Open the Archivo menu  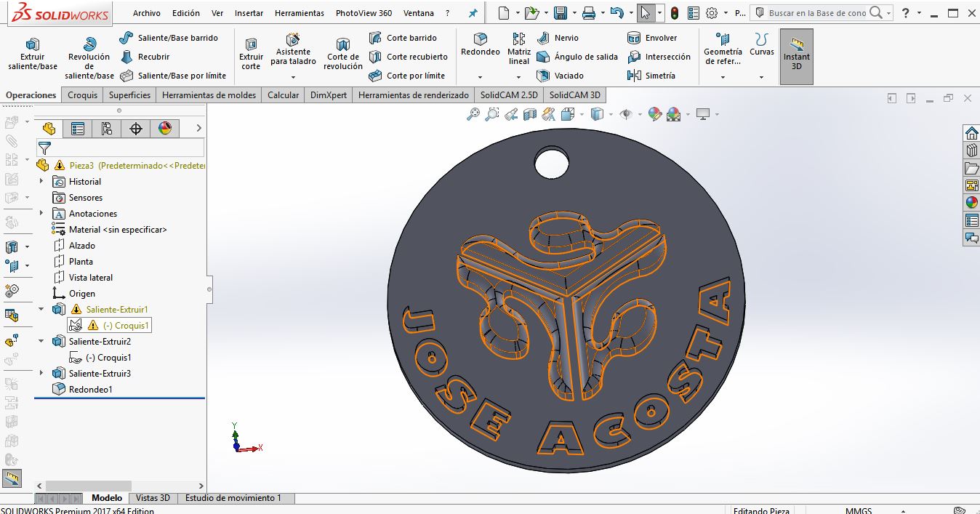coord(147,13)
